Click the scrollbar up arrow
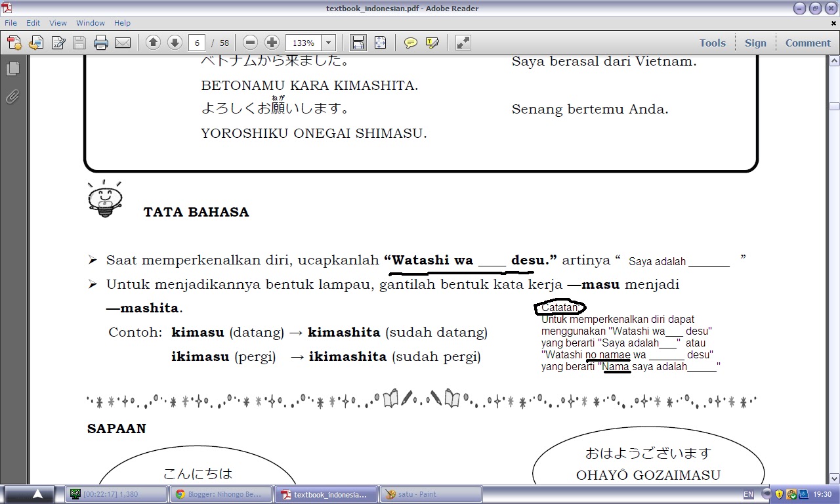Screen dimensions: 840x504 834,60
